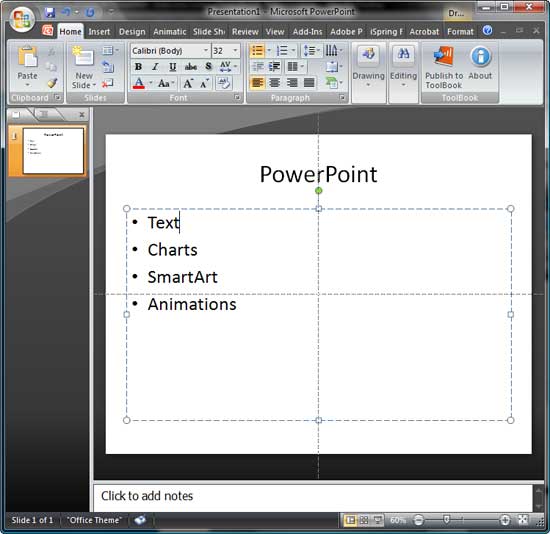550x534 pixels.
Task: Align text to the right
Action: click(x=291, y=83)
